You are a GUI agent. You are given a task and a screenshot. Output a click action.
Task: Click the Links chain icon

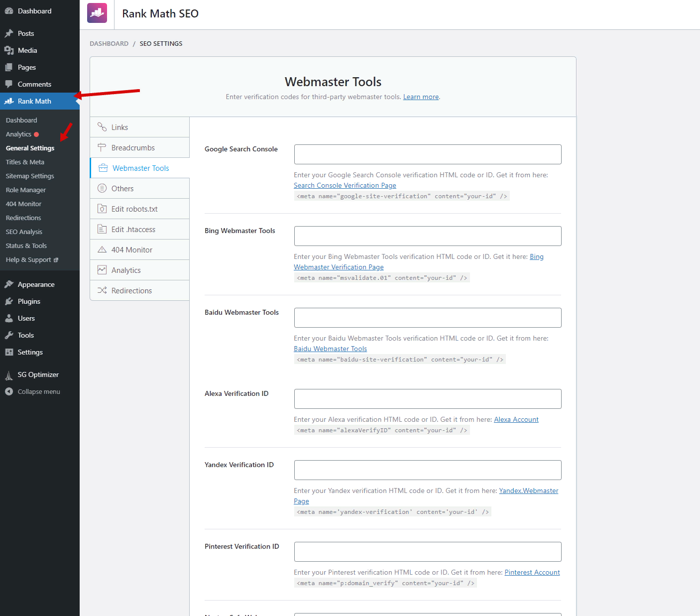[102, 127]
